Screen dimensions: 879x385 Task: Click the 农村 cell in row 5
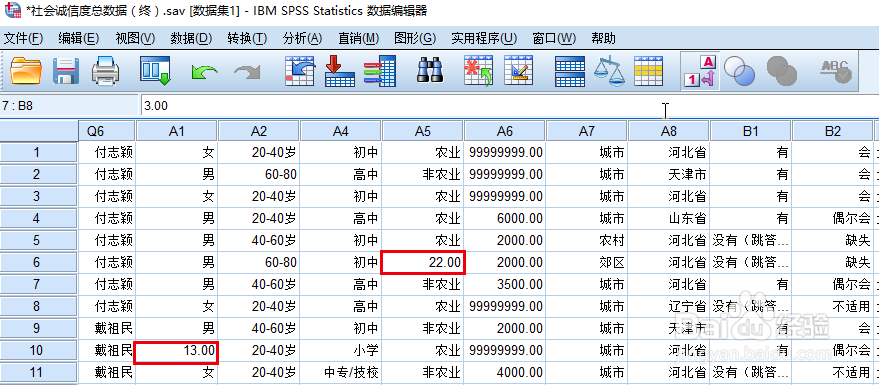[x=587, y=240]
